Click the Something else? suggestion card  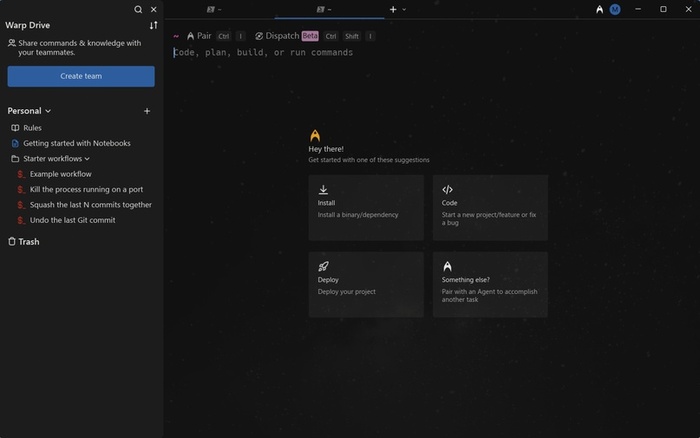[490, 284]
